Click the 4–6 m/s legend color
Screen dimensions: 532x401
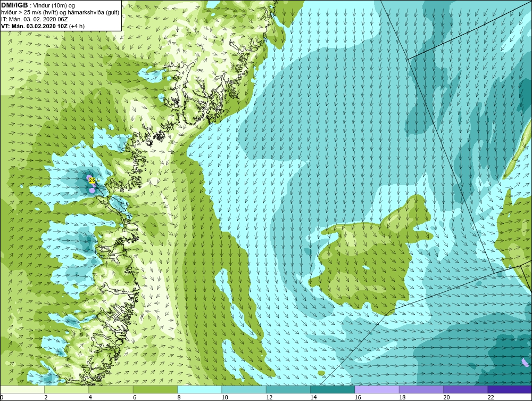tap(111, 389)
